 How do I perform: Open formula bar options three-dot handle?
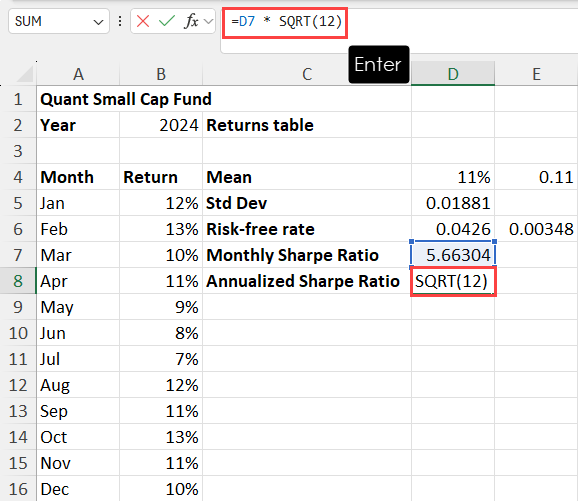coord(120,21)
